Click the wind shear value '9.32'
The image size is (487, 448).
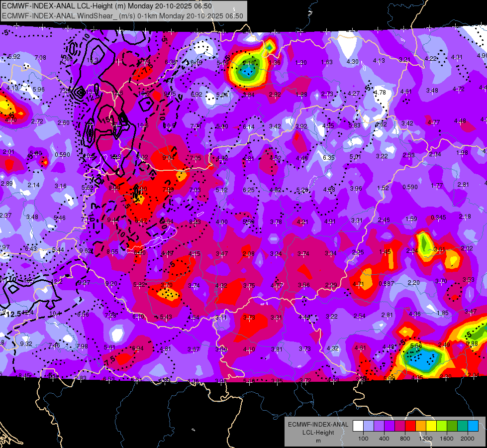tap(26, 343)
